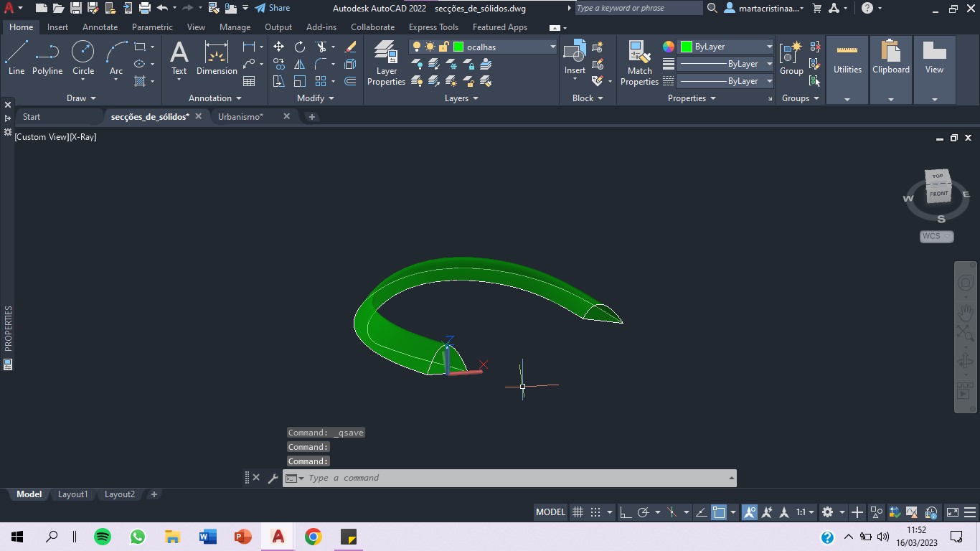Switch to the Layout1 tab
980x551 pixels.
[x=72, y=494]
